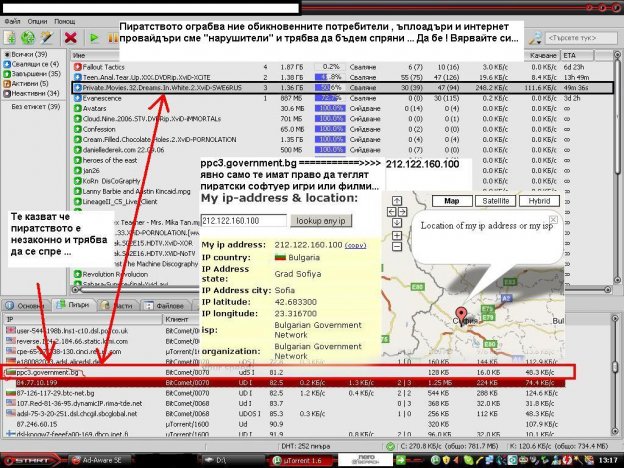Click the Create New Torrent wand icon

coord(45,37)
